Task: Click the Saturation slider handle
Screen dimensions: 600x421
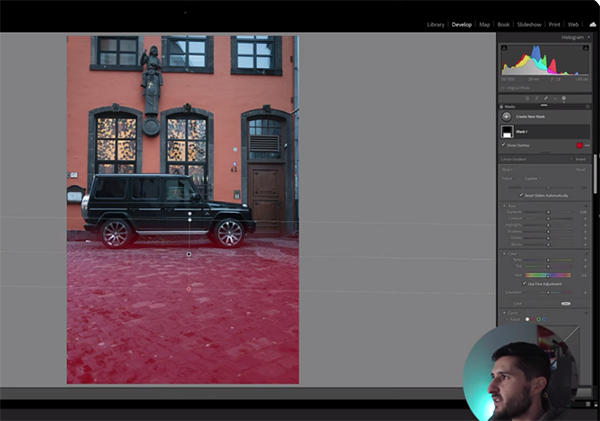Action: click(x=548, y=292)
